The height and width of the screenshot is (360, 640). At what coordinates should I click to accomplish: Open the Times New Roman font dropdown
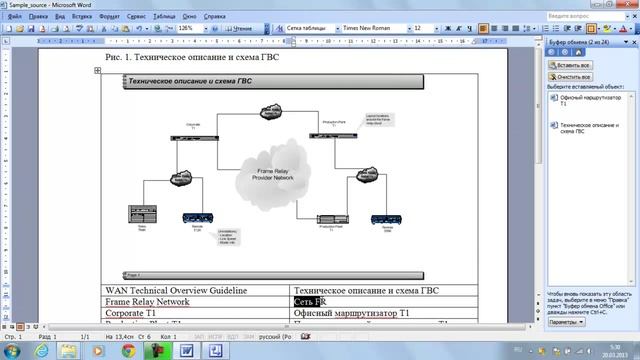[x=409, y=29]
